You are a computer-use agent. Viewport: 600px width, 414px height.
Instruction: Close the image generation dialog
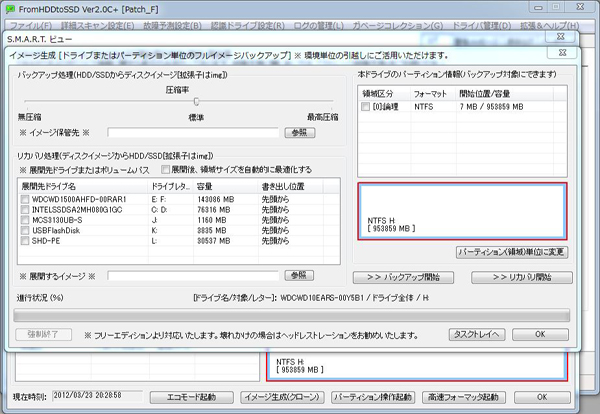tap(562, 53)
